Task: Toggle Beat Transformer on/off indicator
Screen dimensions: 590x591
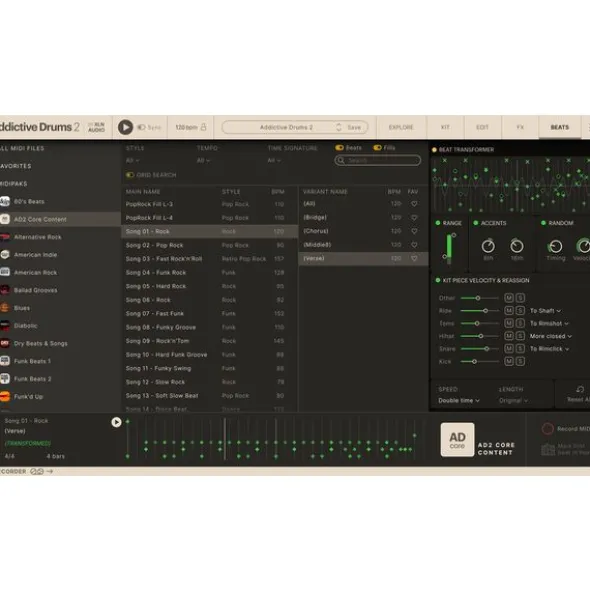Action: pos(434,150)
